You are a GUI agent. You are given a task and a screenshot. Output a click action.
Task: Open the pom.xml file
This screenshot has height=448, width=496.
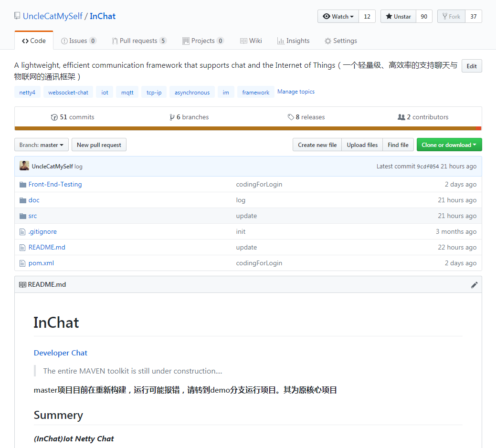click(x=41, y=263)
